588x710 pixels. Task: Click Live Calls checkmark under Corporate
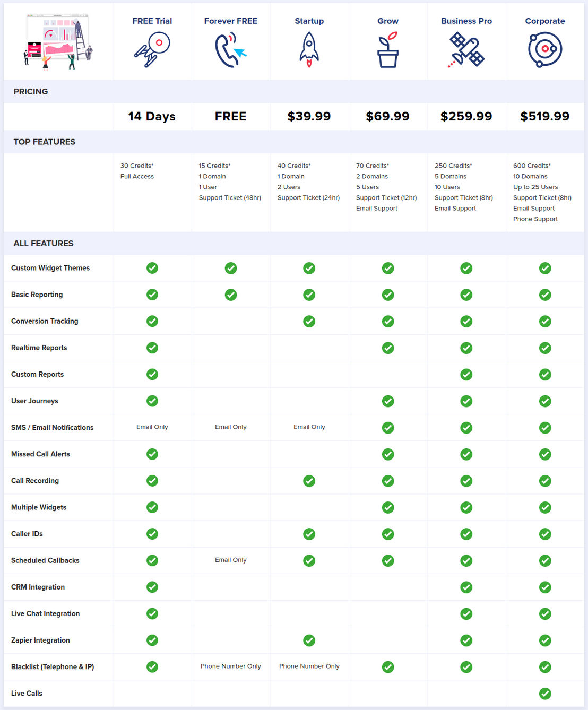coord(545,694)
